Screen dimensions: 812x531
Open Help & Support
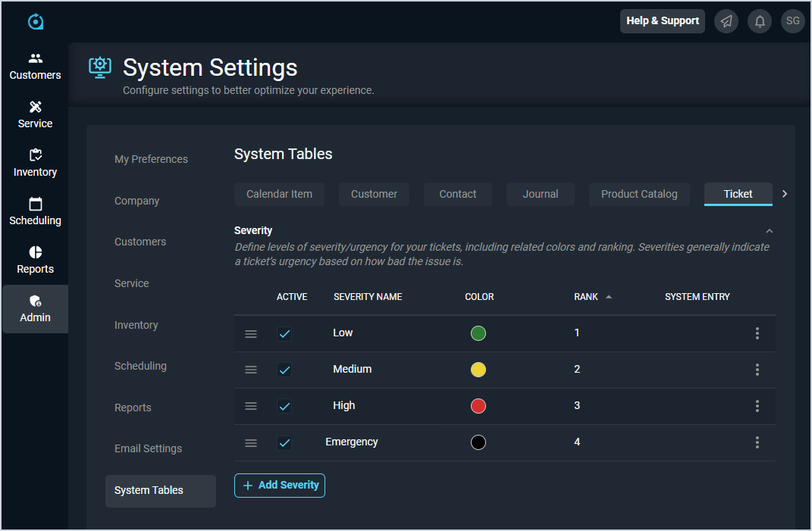663,21
